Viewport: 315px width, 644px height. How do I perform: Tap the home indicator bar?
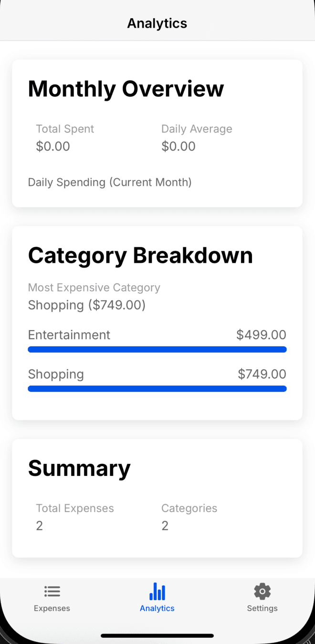tap(157, 635)
